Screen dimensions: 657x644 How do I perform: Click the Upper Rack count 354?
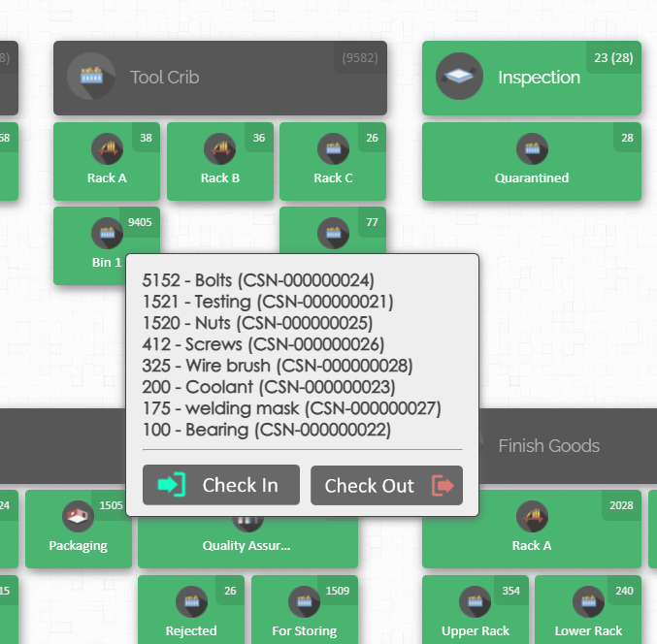(511, 591)
